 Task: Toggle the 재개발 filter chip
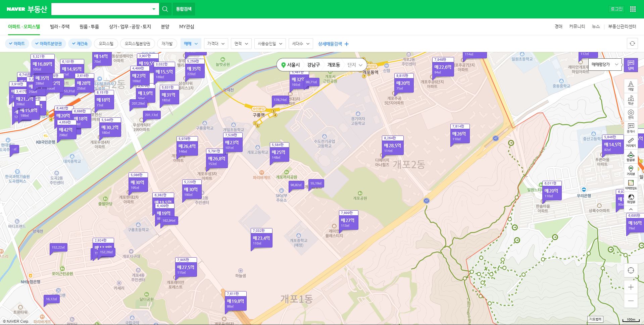coord(167,44)
